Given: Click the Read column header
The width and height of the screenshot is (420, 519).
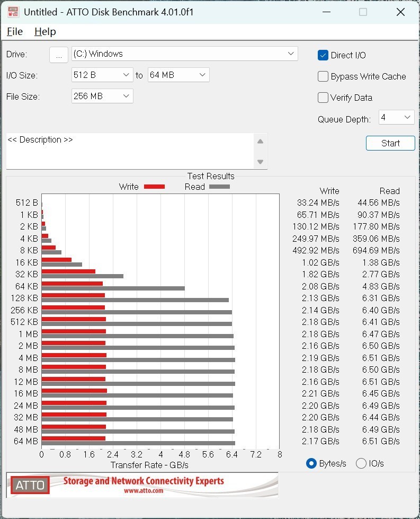Looking at the screenshot, I should (x=390, y=191).
